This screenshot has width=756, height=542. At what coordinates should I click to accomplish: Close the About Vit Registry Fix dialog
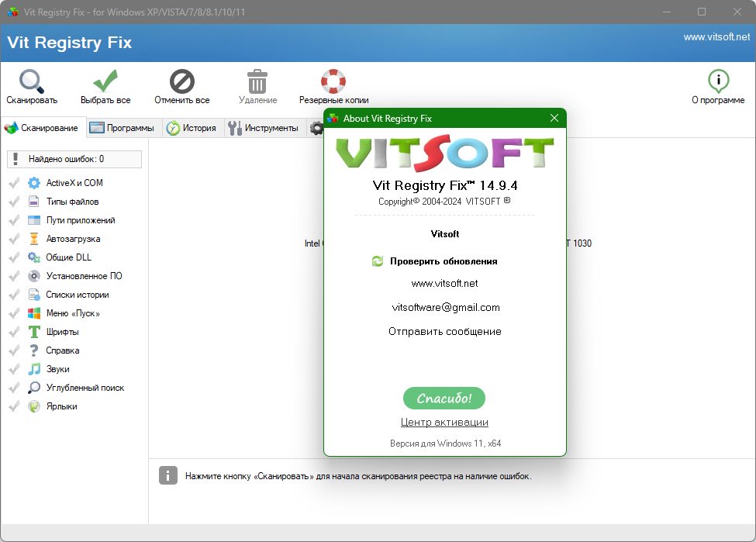coord(554,118)
